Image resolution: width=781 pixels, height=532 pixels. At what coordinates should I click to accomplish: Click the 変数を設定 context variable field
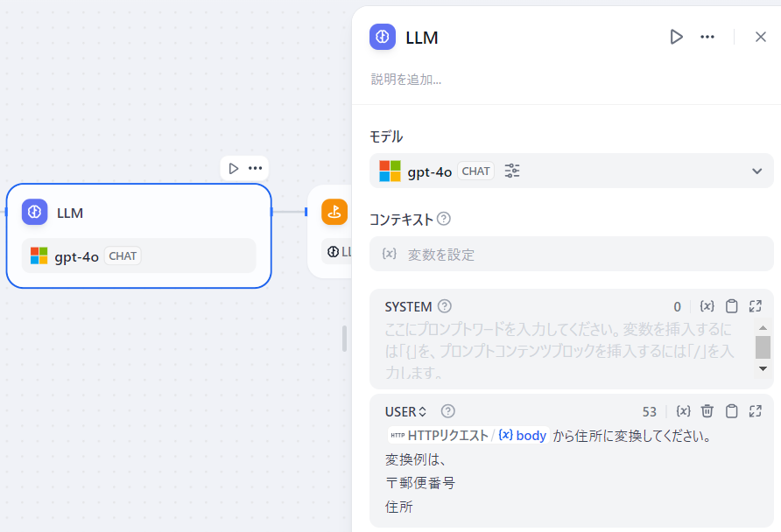coord(572,255)
